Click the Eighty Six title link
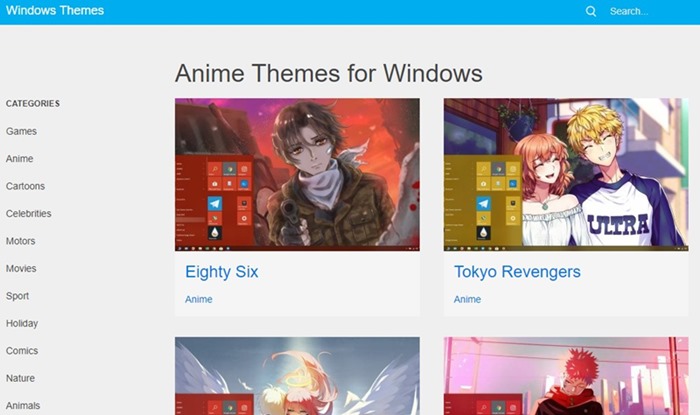 coord(222,272)
